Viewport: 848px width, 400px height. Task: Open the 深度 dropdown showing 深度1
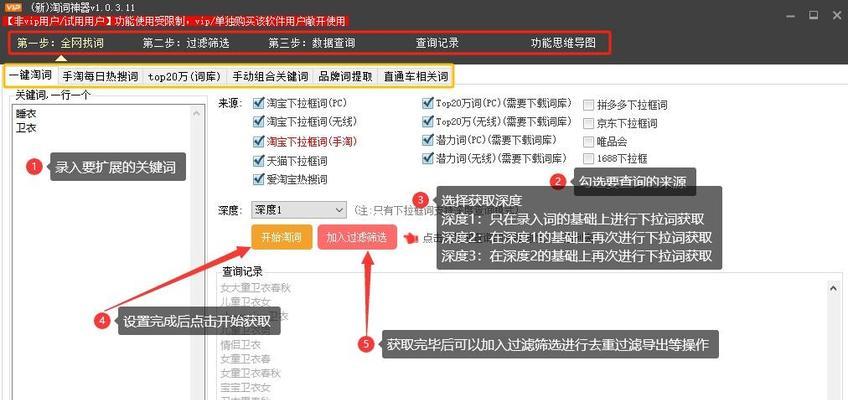pyautogui.click(x=299, y=209)
